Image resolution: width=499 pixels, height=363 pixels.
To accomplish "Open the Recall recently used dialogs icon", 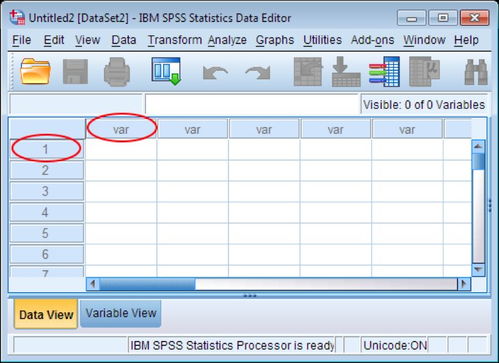I will 166,71.
